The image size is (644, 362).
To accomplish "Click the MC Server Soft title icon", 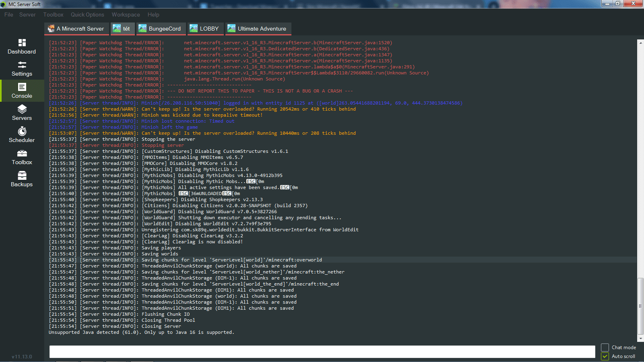I will pos(4,4).
